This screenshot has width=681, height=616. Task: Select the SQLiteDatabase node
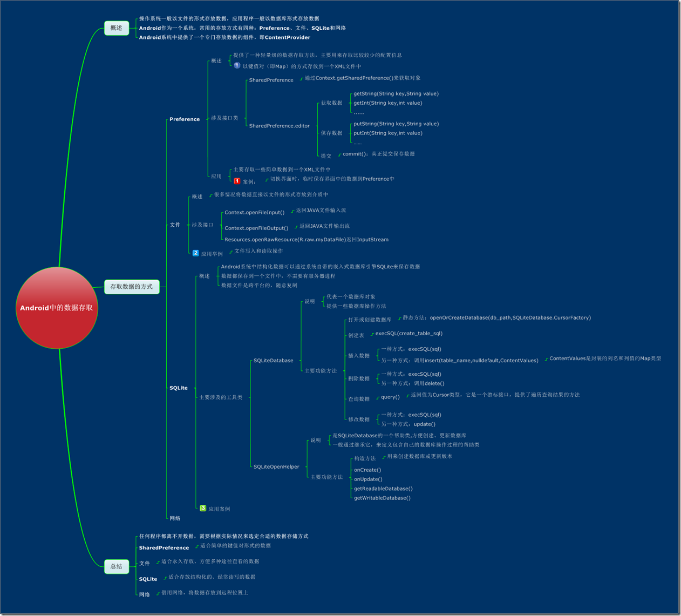274,361
